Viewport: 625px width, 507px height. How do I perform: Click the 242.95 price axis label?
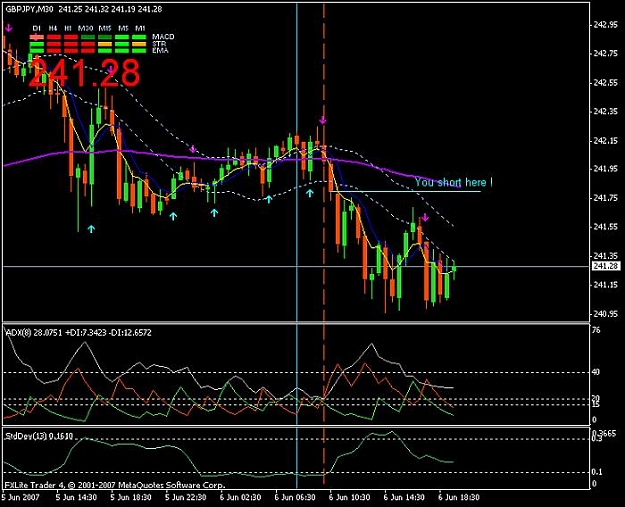pyautogui.click(x=605, y=25)
